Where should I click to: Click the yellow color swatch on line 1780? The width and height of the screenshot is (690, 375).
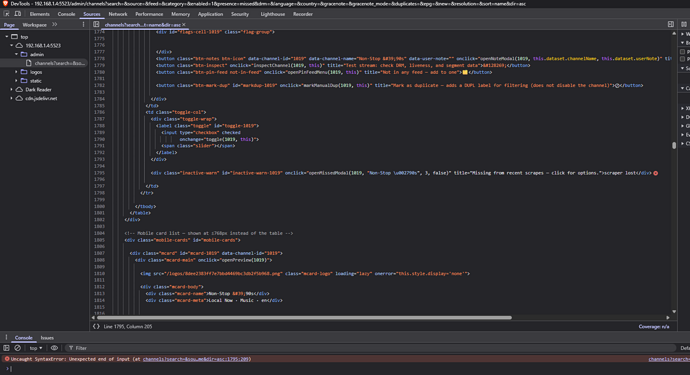465,72
